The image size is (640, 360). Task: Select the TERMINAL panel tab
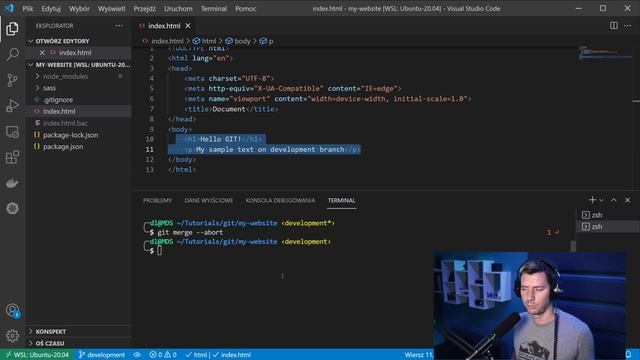341,200
